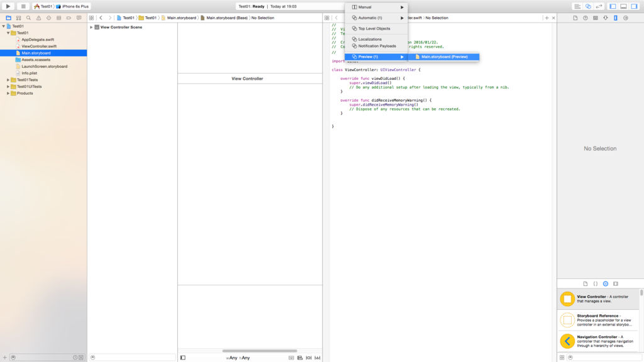Open the Breakpoint navigator tab
The height and width of the screenshot is (362, 644).
tap(69, 18)
